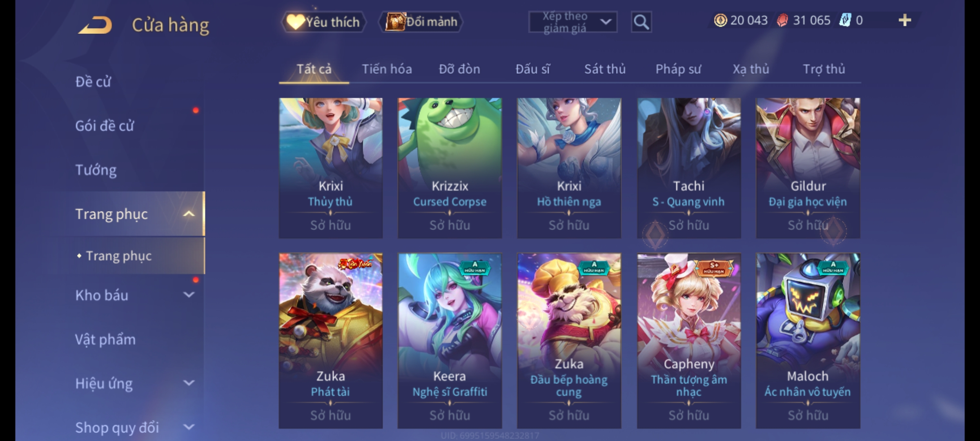
Task: Click the blue voucher currency icon
Action: tap(845, 20)
